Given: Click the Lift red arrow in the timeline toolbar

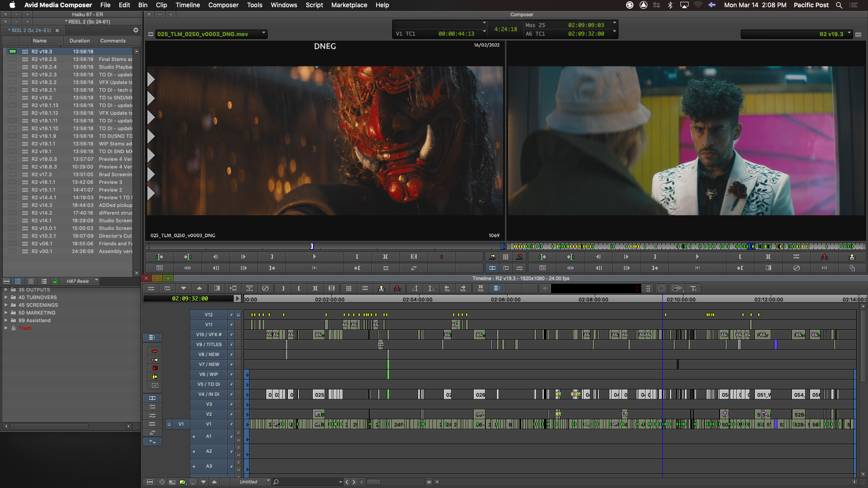Looking at the screenshot, I should (x=397, y=288).
